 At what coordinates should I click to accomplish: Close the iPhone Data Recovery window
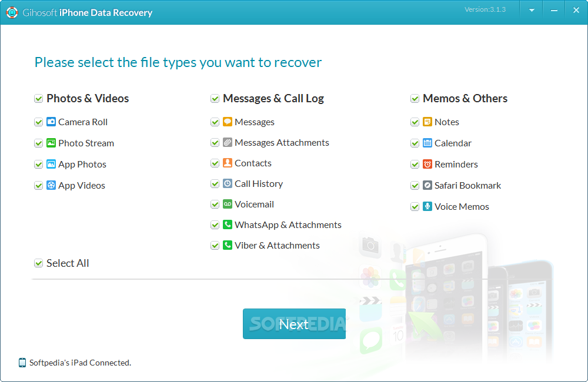pyautogui.click(x=576, y=11)
